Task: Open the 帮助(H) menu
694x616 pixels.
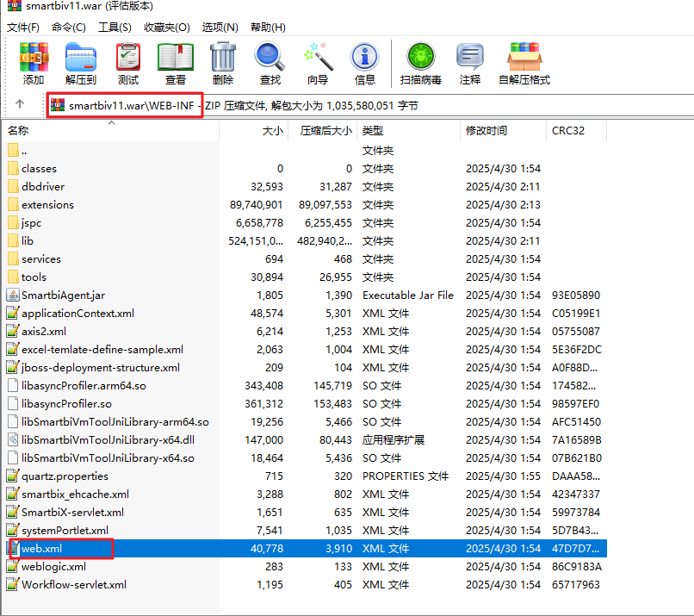Action: pyautogui.click(x=269, y=28)
